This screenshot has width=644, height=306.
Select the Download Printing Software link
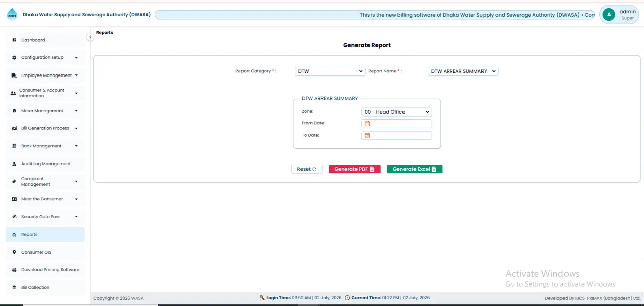pos(45,270)
